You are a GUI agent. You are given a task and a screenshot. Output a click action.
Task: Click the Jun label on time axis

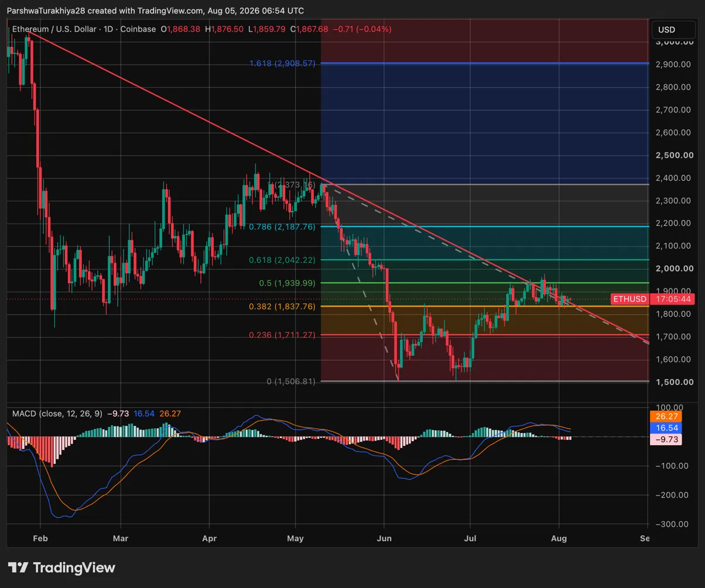point(384,538)
